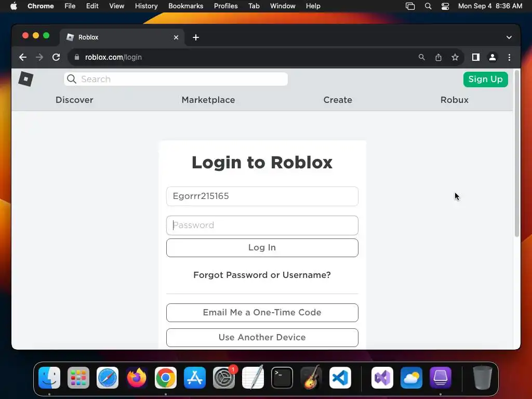
Task: Click the Roblox Search field
Action: click(176, 79)
